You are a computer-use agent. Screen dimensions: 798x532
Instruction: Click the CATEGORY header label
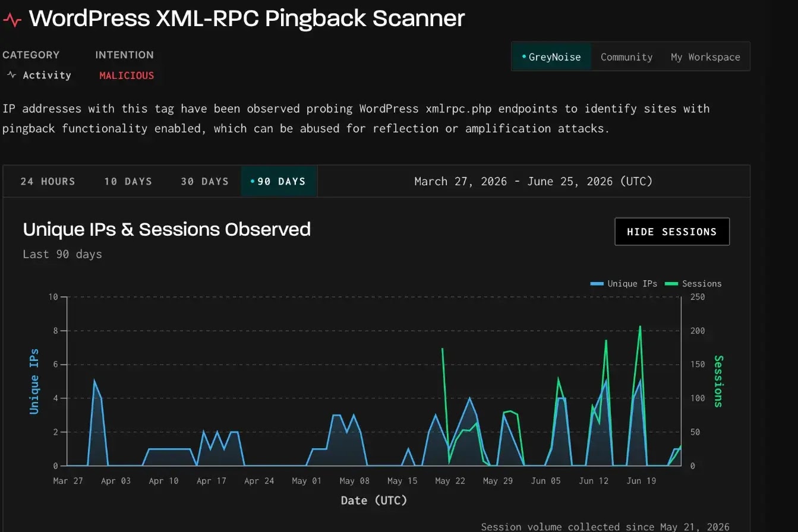pos(31,55)
